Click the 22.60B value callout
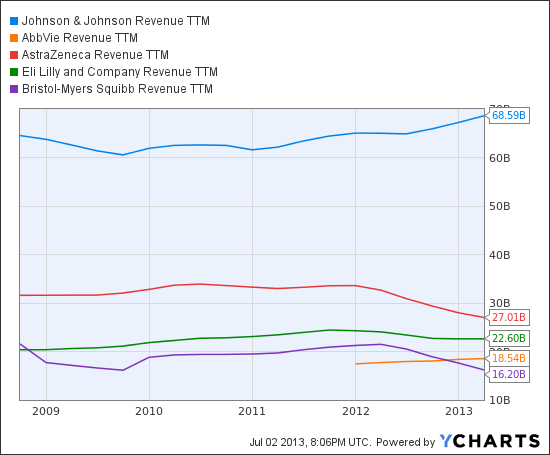 (509, 338)
